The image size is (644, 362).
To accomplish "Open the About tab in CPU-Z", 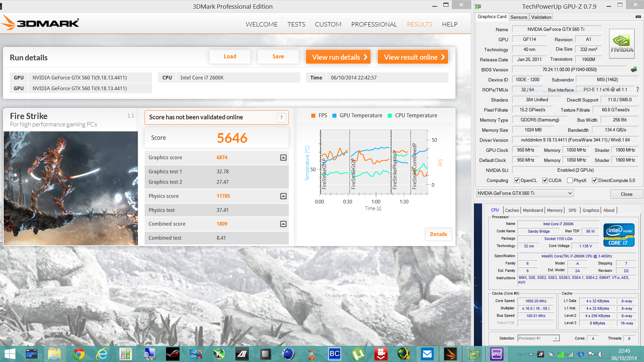I will click(609, 210).
